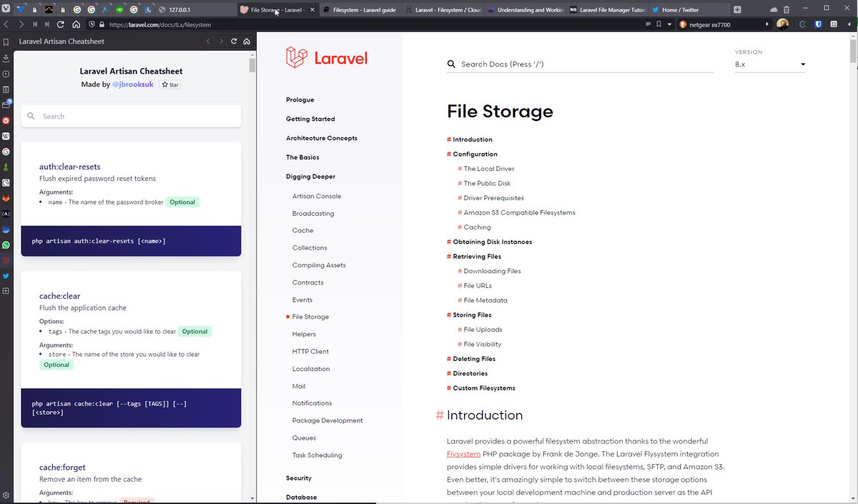This screenshot has height=504, width=858.
Task: Focus the netgear ex7700 search field
Action: (x=721, y=24)
